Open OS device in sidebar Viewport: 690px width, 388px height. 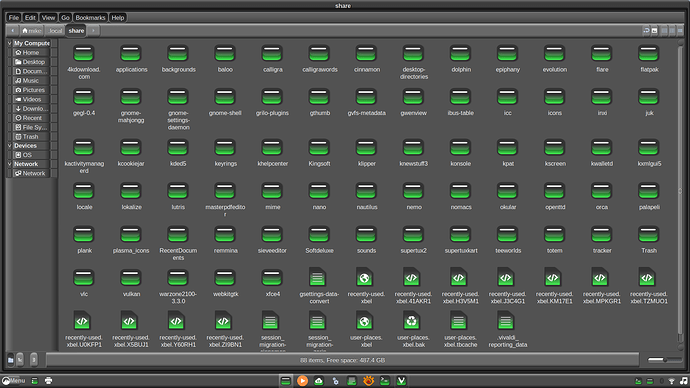30,155
